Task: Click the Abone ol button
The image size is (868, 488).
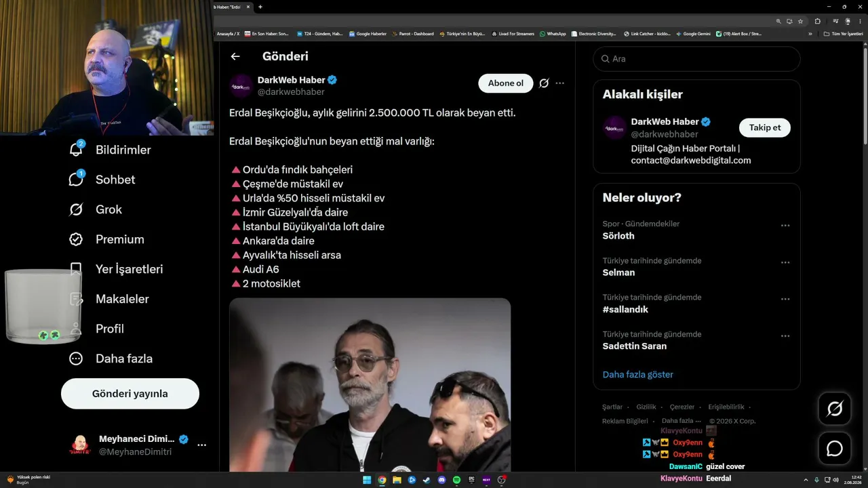Action: click(x=506, y=83)
